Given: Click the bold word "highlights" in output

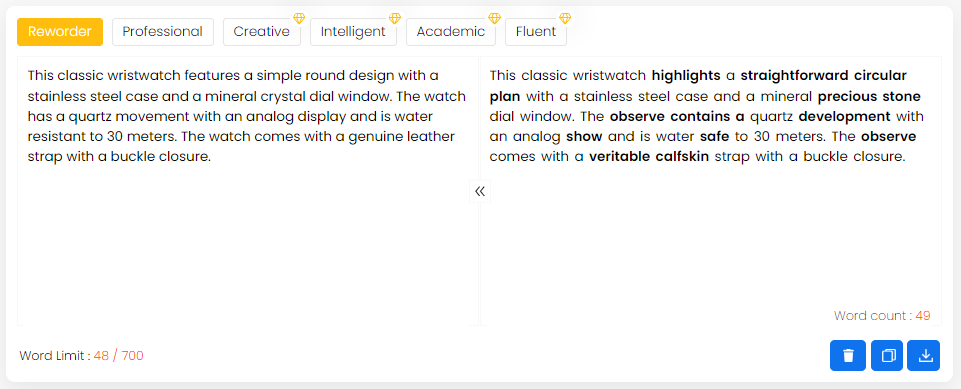Looking at the screenshot, I should click(x=686, y=76).
